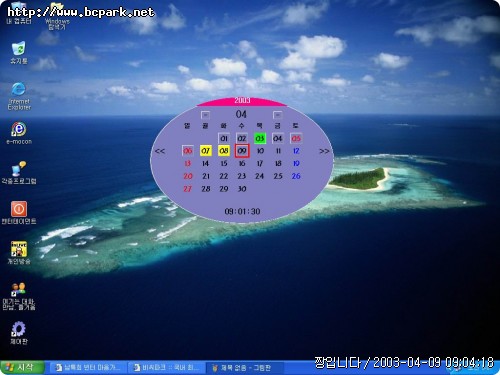This screenshot has height=375, width=500.
Task: Select red Sunday date 13
Action: coord(188,163)
